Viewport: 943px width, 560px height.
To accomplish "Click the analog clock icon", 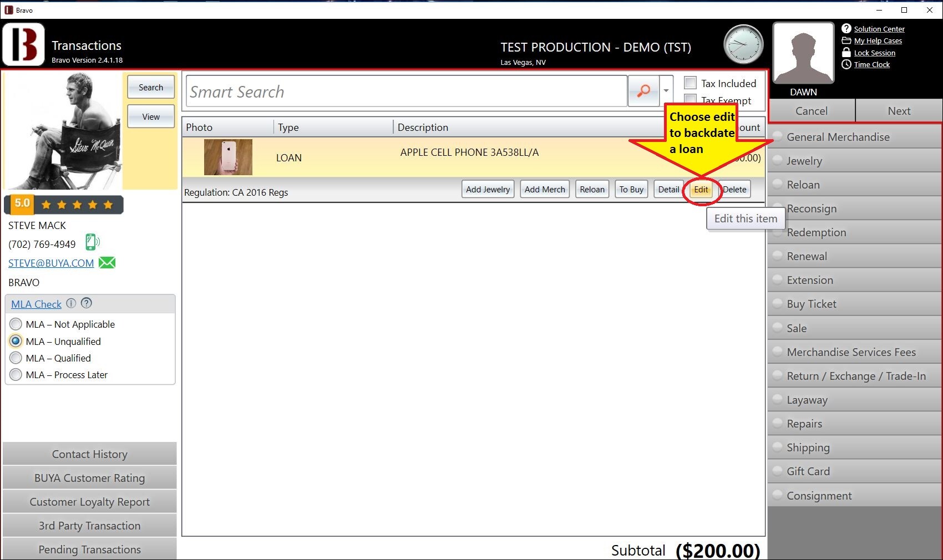I will [743, 44].
